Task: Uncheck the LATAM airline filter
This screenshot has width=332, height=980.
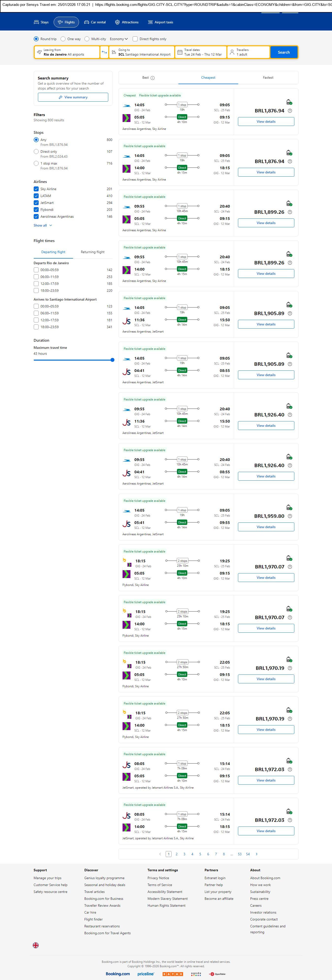Action: 36,196
